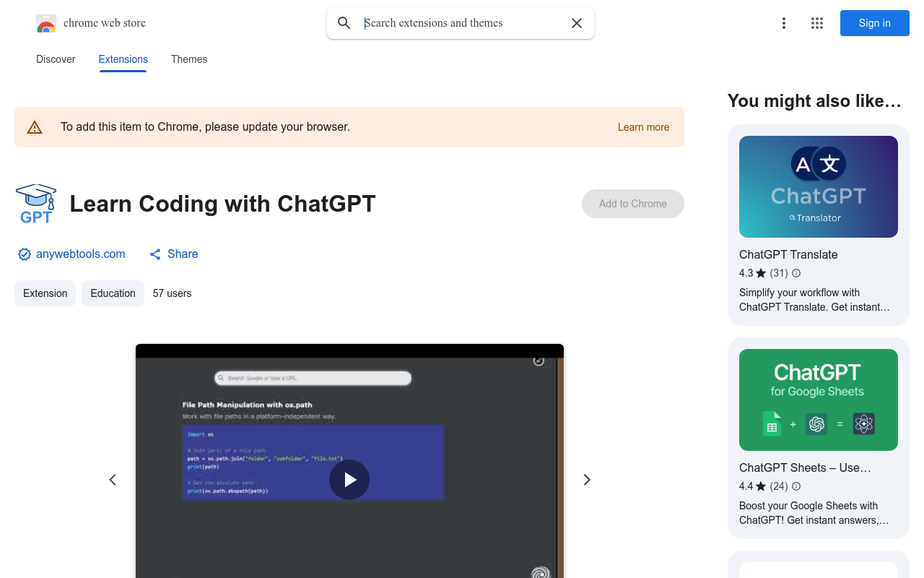Open the ChatGPT Translate title link
This screenshot has width=924, height=578.
tap(788, 254)
